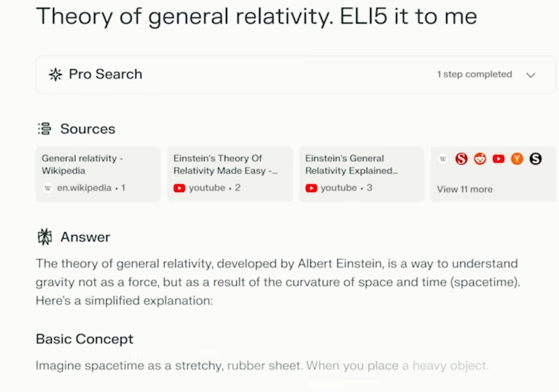Click the black S icon in more sources
The width and height of the screenshot is (559, 392).
(x=536, y=159)
